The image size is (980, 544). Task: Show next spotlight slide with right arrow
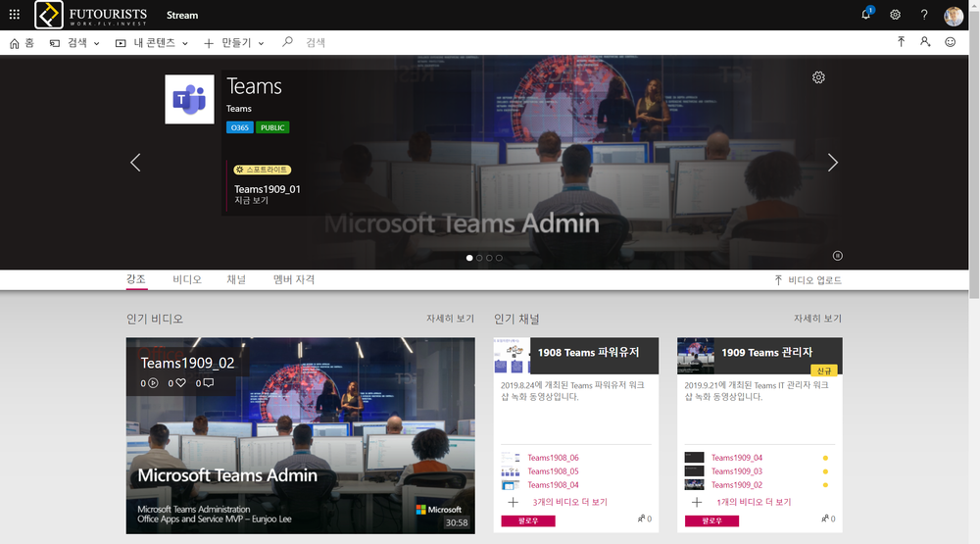tap(832, 163)
